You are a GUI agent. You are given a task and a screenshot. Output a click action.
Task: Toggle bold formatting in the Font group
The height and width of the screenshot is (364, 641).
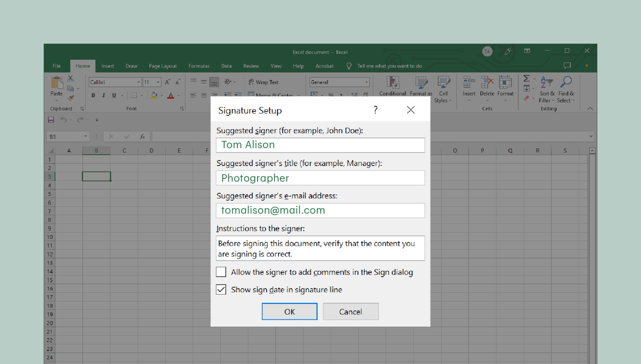click(93, 95)
